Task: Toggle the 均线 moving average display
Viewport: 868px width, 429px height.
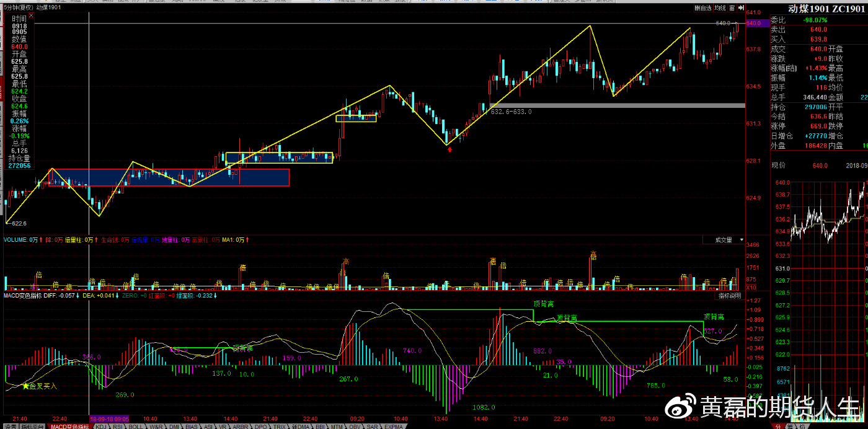Action: point(720,8)
